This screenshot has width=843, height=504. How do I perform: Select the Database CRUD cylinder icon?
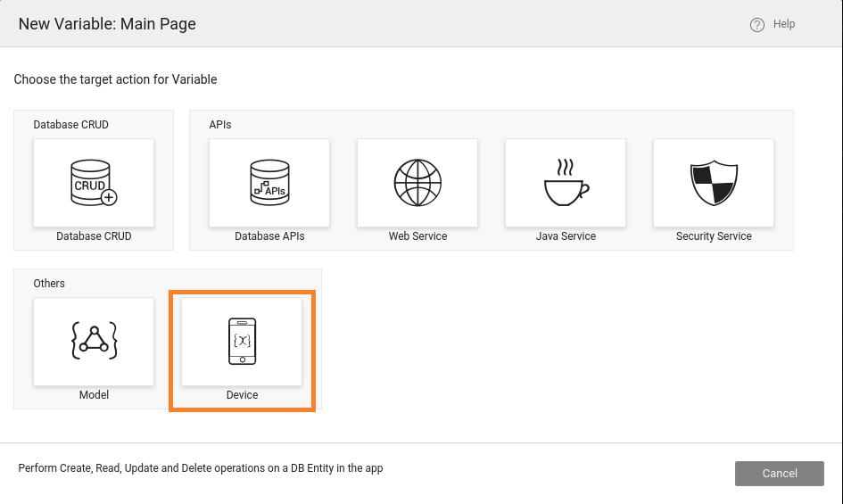click(94, 182)
